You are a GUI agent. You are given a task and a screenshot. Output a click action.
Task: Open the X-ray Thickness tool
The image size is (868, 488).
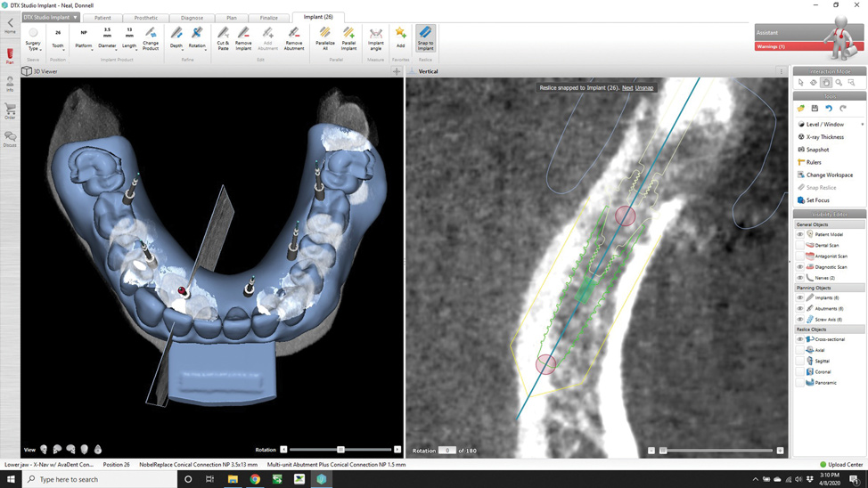pyautogui.click(x=823, y=137)
